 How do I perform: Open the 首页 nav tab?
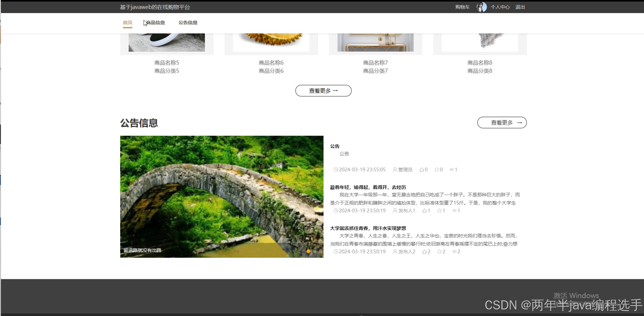pyautogui.click(x=127, y=22)
